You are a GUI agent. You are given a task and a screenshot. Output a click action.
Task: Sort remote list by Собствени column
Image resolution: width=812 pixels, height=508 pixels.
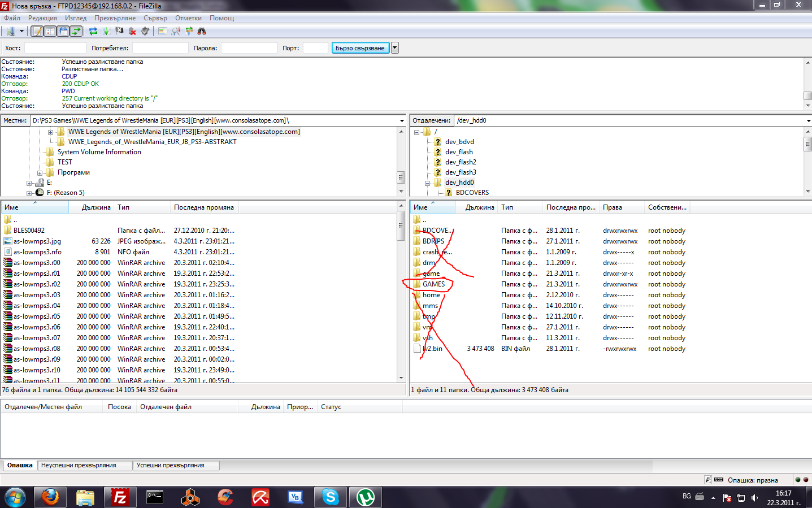tap(667, 207)
